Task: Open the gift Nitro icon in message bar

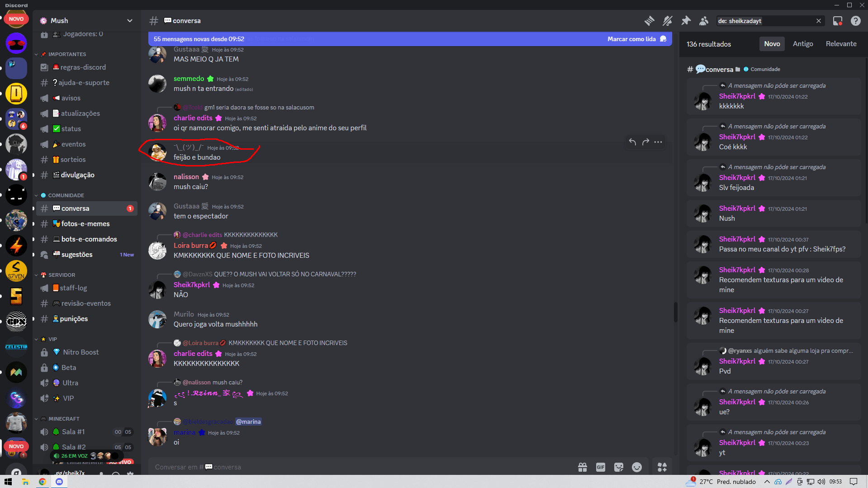Action: tap(583, 467)
